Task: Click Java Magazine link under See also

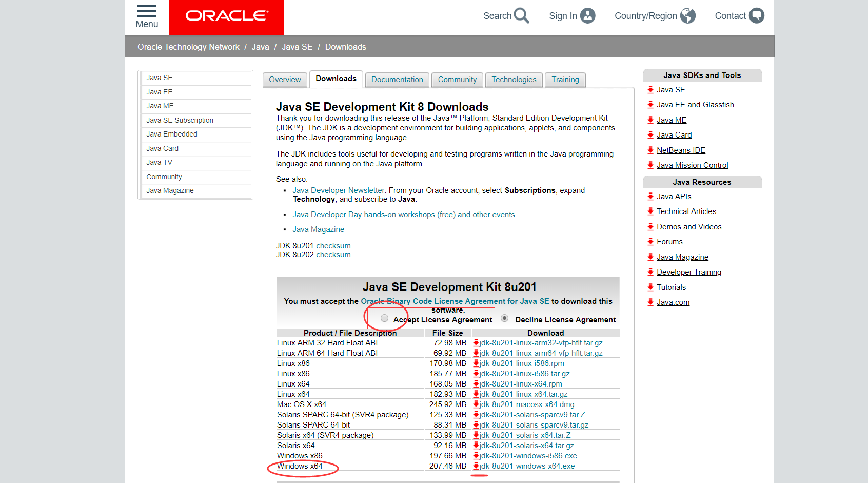Action: click(x=318, y=229)
